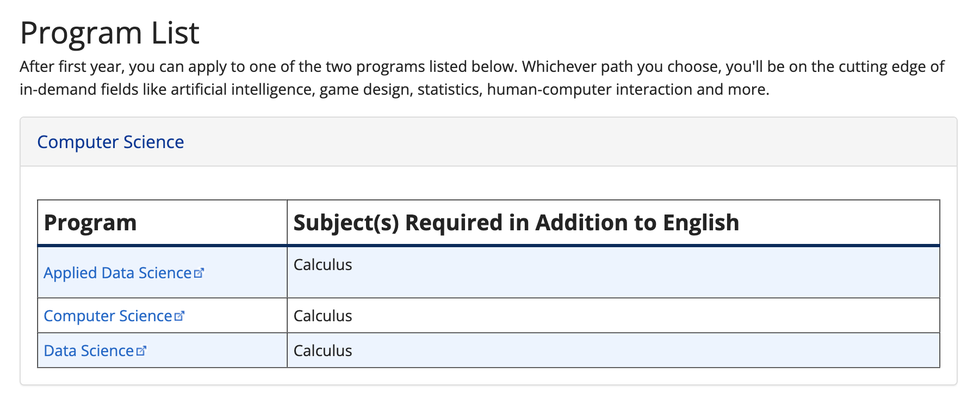
Task: Click the Program List page title
Action: tap(109, 33)
